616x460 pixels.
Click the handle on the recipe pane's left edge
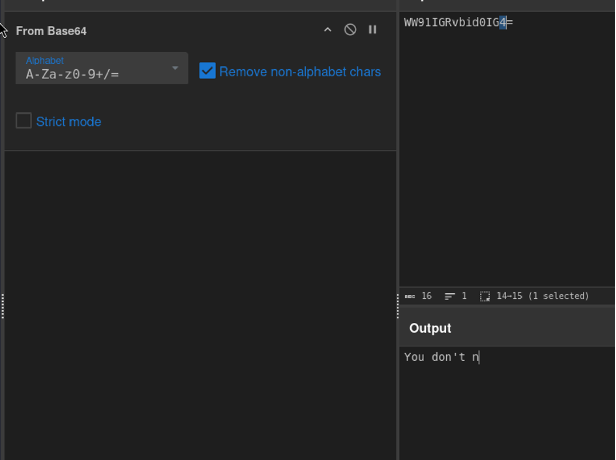pyautogui.click(x=3, y=306)
